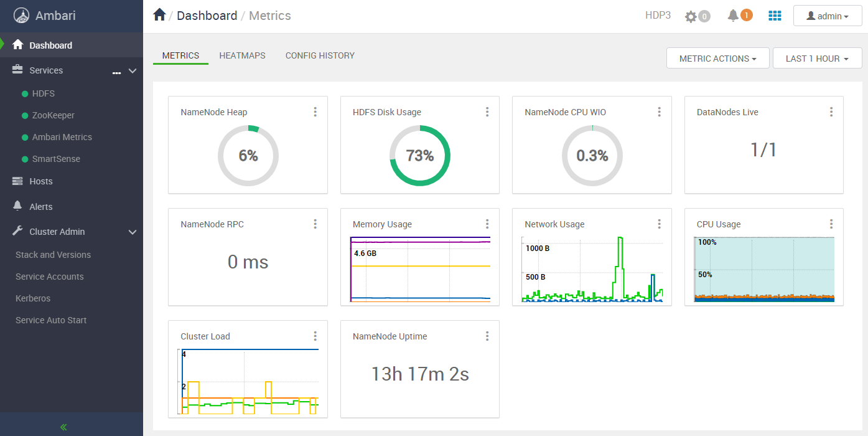Click the Alerts bell icon in sidebar
Viewport: 868px width, 436px height.
17,206
